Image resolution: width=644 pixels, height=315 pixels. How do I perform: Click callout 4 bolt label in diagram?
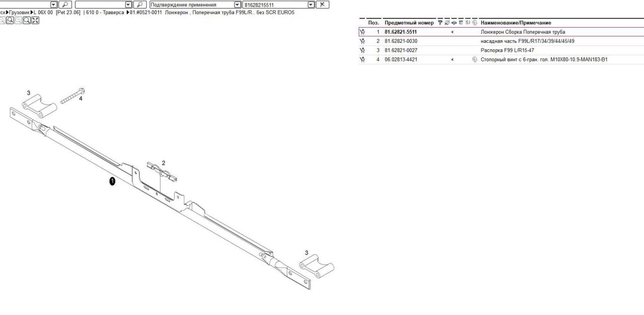(80, 99)
